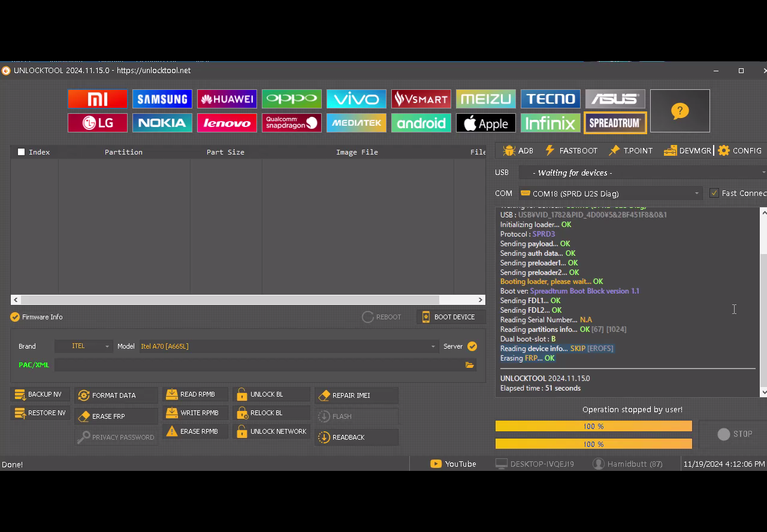
Task: Click the READBACK button
Action: [x=357, y=437]
